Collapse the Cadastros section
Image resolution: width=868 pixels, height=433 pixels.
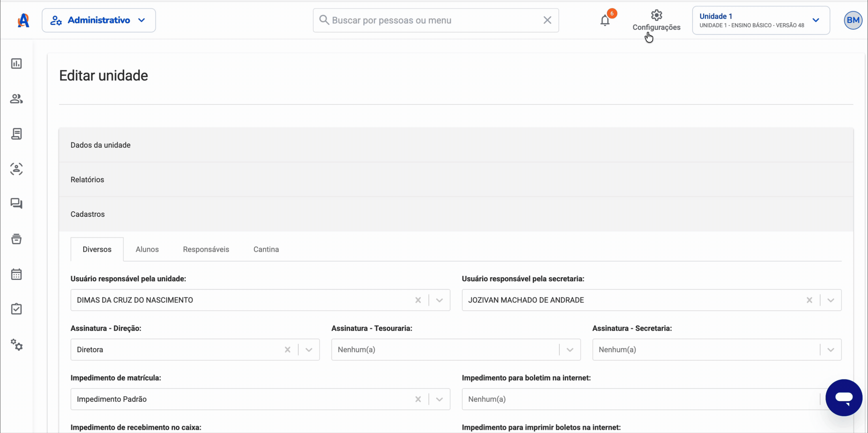coord(456,214)
